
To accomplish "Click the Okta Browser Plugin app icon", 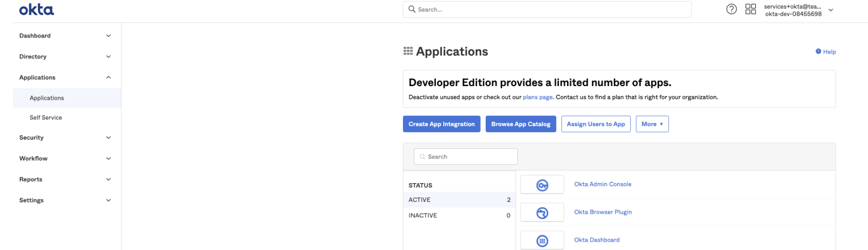I will click(x=542, y=213).
